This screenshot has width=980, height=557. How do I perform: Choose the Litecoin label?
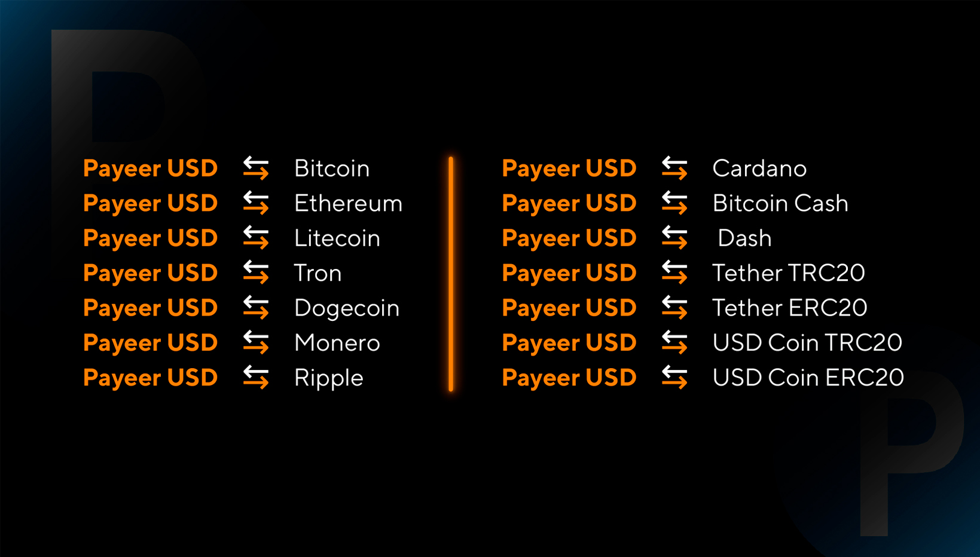click(x=337, y=238)
